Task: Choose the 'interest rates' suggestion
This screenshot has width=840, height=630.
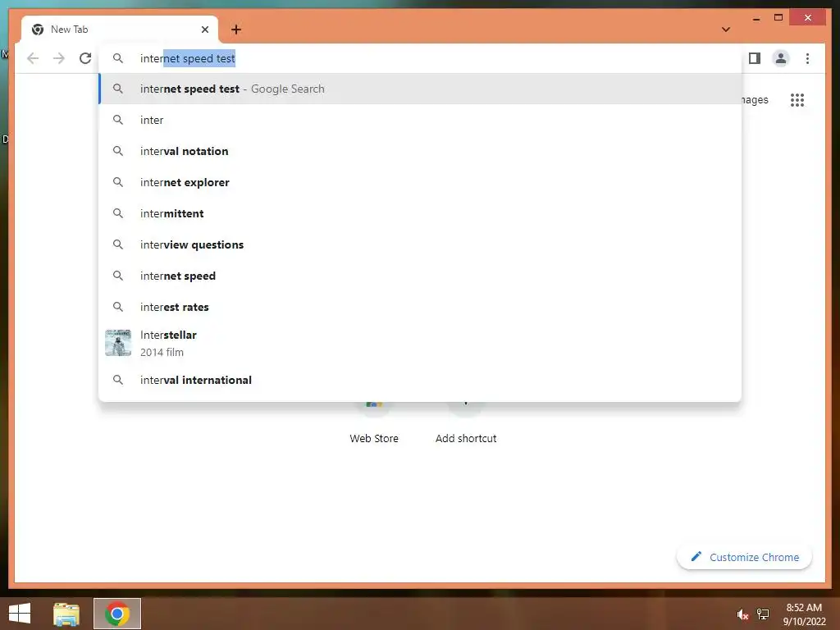Action: [420, 307]
